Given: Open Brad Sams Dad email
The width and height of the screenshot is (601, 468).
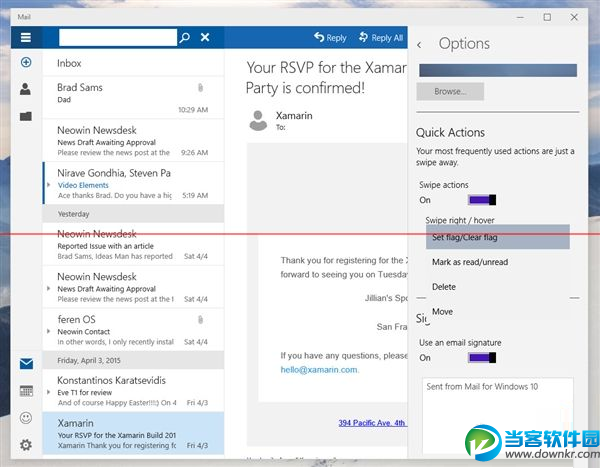Looking at the screenshot, I should pos(133,98).
